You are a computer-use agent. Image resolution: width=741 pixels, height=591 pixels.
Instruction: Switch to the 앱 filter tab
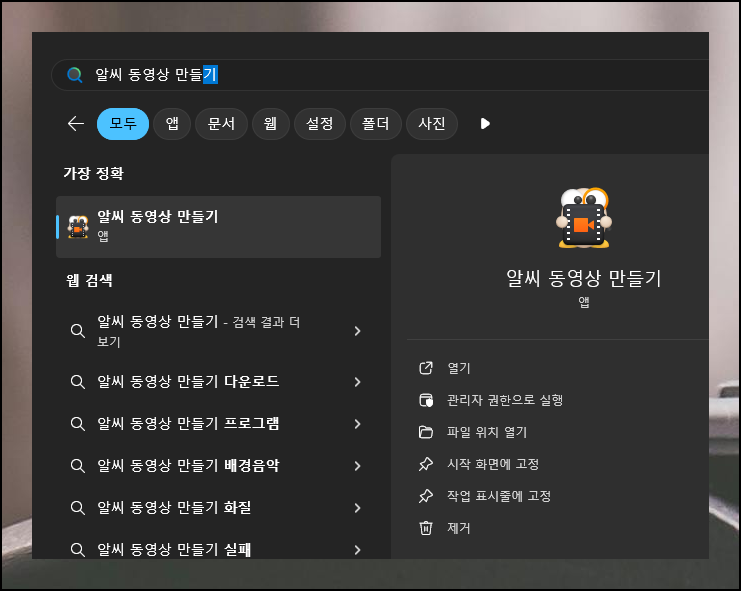(172, 124)
